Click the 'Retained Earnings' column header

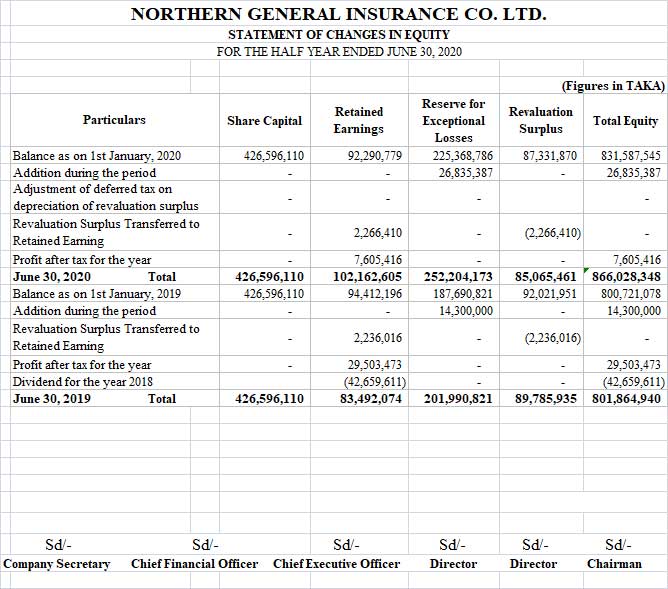tap(359, 120)
